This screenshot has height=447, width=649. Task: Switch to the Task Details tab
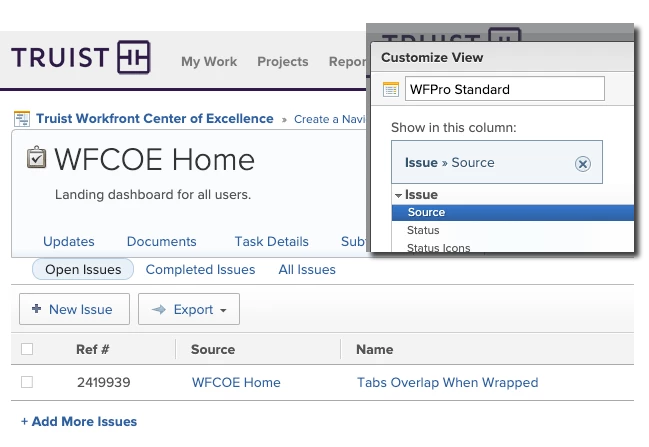[x=272, y=241]
